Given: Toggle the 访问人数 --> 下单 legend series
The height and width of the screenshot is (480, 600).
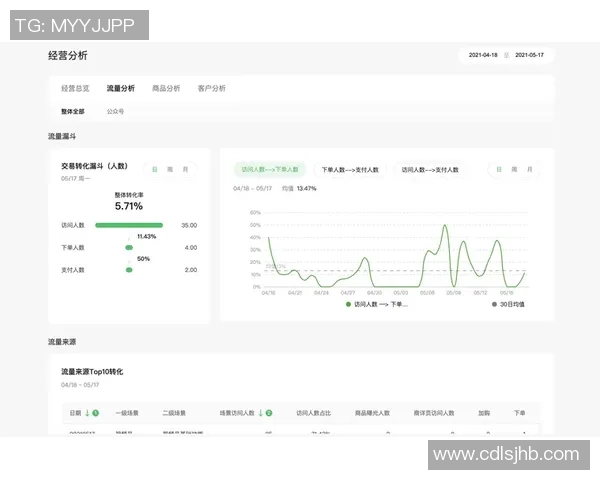Looking at the screenshot, I should click(x=377, y=304).
